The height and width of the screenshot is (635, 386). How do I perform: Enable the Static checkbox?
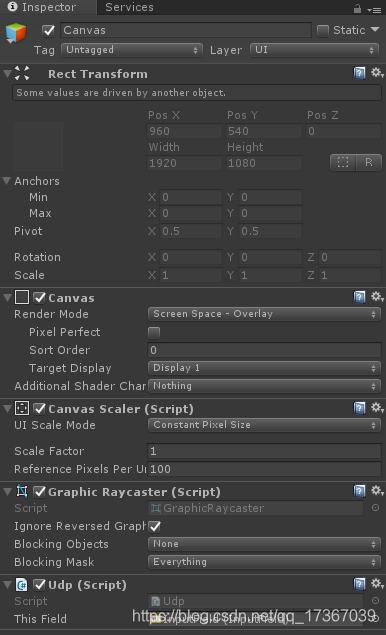[x=323, y=31]
